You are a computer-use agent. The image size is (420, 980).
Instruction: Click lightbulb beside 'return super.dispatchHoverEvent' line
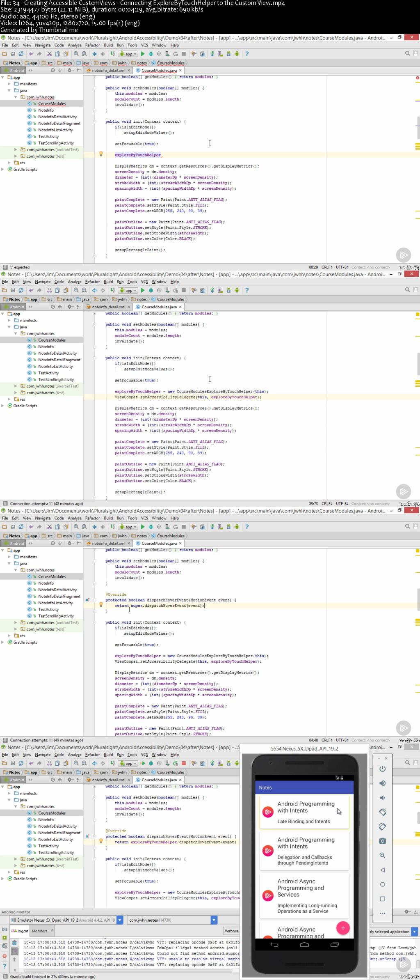point(101,604)
